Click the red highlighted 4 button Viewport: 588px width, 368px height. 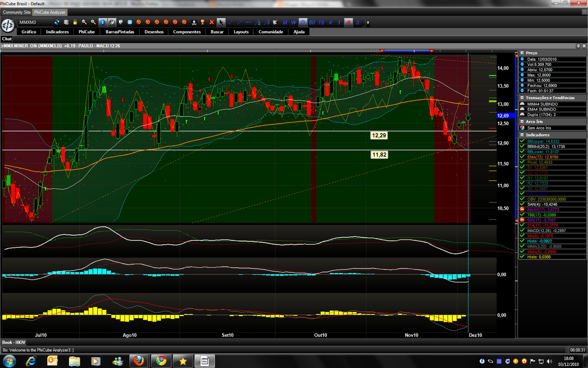coord(348,22)
